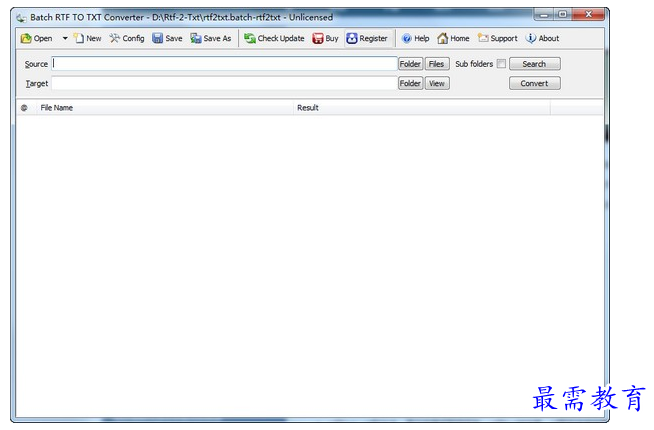This screenshot has width=654, height=430.
Task: Click the application icon in title bar
Action: pyautogui.click(x=21, y=18)
